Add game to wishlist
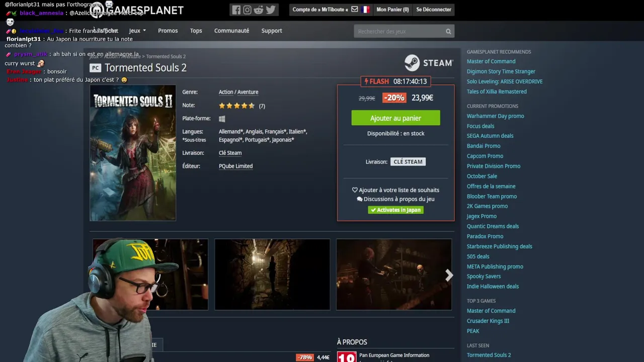The image size is (644, 362). pos(395,190)
